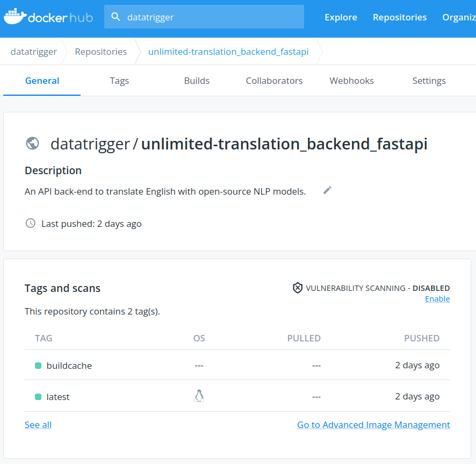Enable vulnerability scanning
This screenshot has width=476, height=464.
437,299
